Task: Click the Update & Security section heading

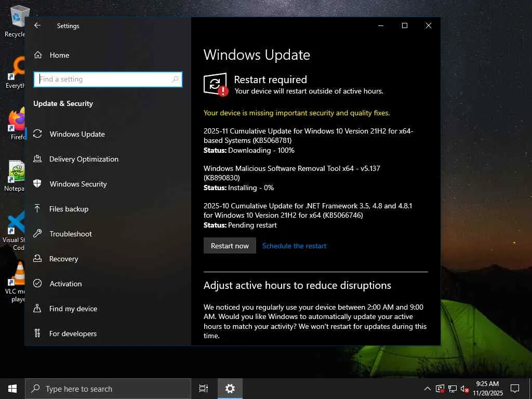Action: [63, 103]
